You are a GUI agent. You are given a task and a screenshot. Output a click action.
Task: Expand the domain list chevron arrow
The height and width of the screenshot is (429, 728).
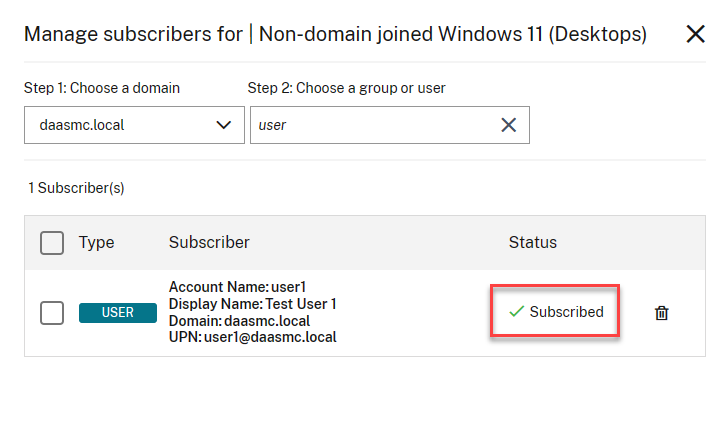pos(224,125)
